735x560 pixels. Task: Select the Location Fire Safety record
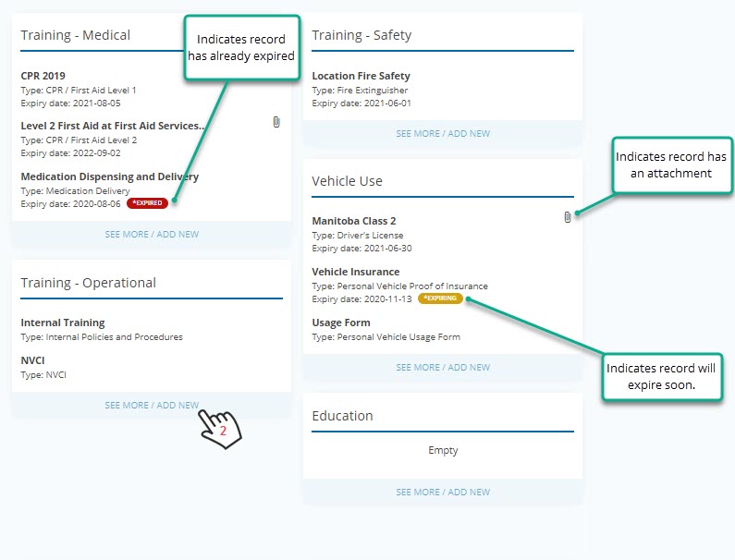pos(361,76)
